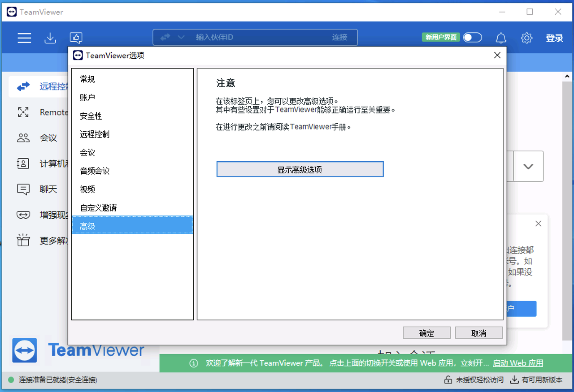
Task: Select 会议 in the options dialog list
Action: click(132, 153)
